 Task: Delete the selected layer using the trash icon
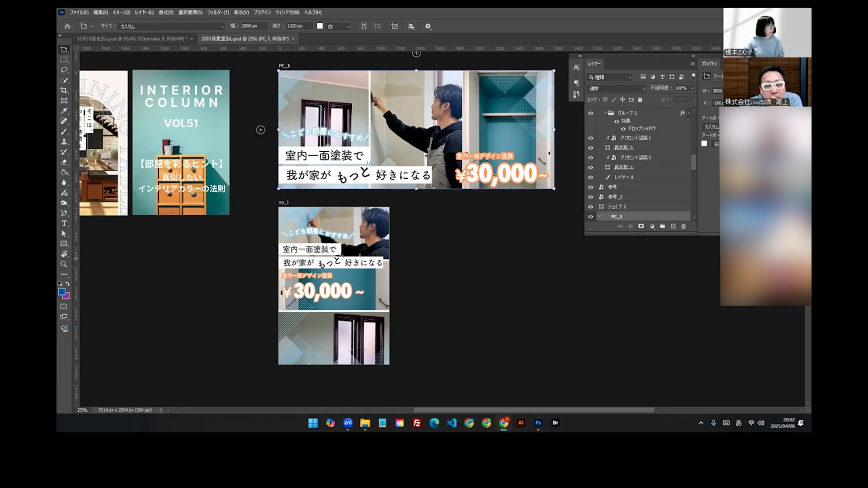point(684,226)
